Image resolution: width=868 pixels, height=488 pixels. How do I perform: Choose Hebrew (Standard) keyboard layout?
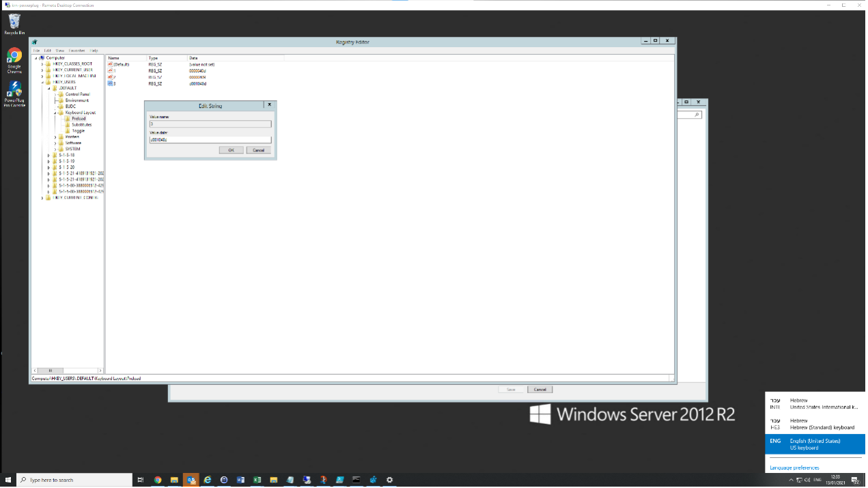815,424
